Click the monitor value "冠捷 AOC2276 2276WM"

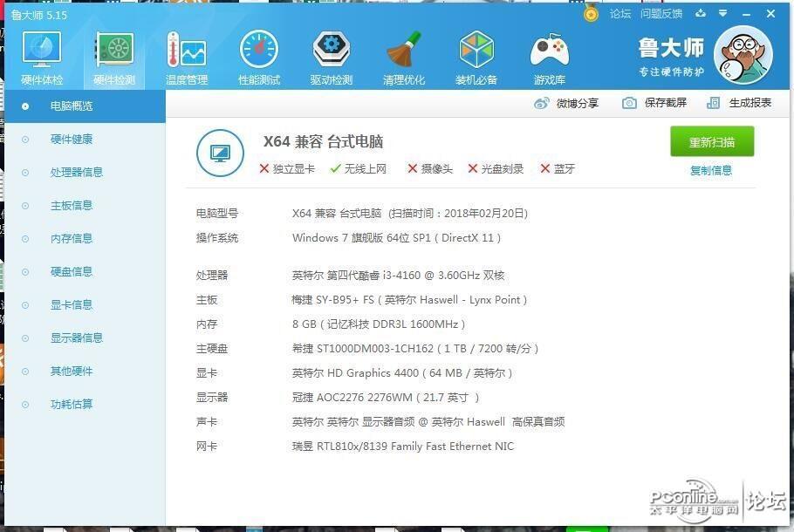353,398
